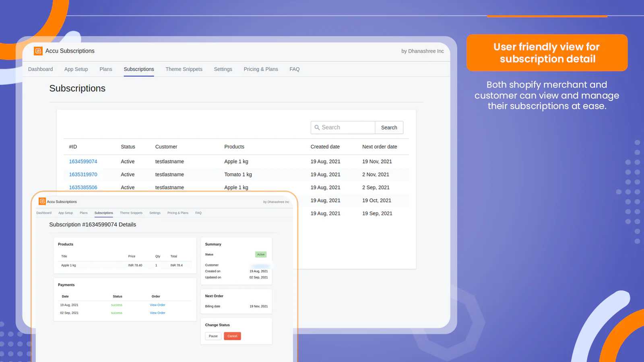Click the 2 Nov, 2021 next order date

point(376,175)
